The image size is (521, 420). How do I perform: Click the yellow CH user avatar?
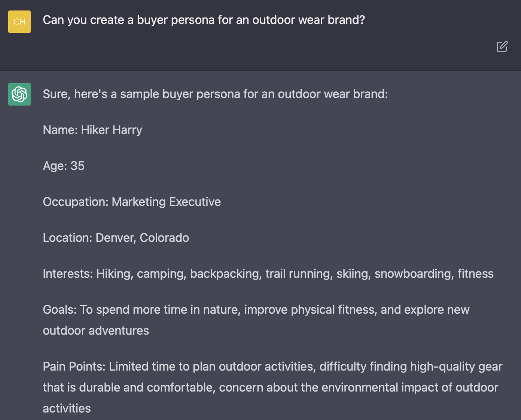(x=19, y=22)
